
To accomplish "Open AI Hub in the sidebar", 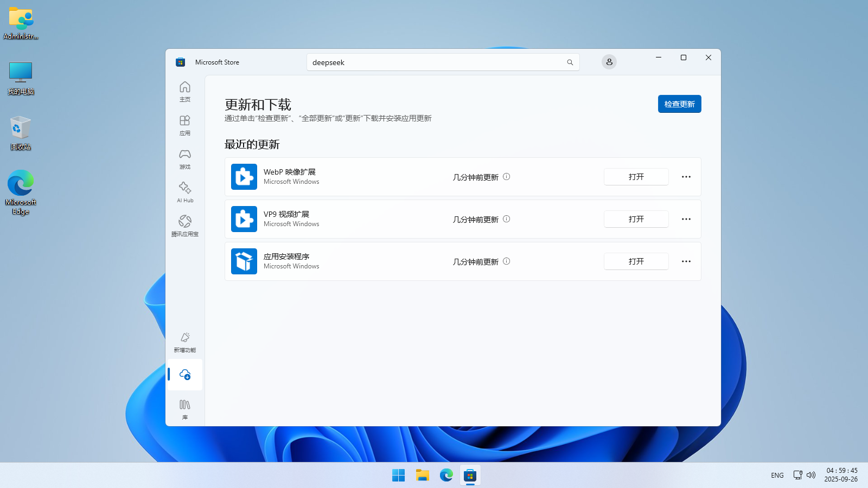I will (x=185, y=192).
